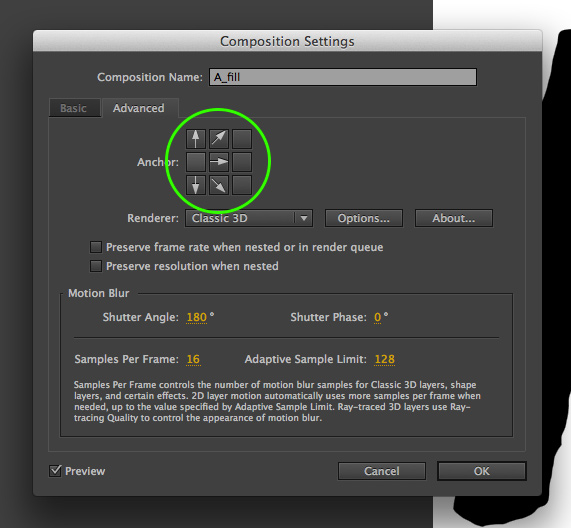The image size is (571, 528).
Task: Select the bottom-left anchor with down arrow
Action: pyautogui.click(x=196, y=185)
